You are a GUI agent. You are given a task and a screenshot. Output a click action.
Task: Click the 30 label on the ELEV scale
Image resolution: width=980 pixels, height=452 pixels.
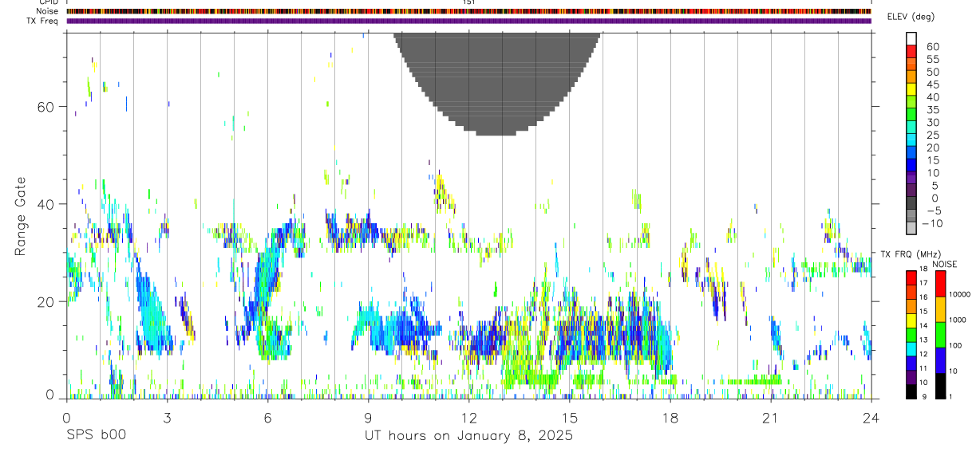(x=932, y=122)
